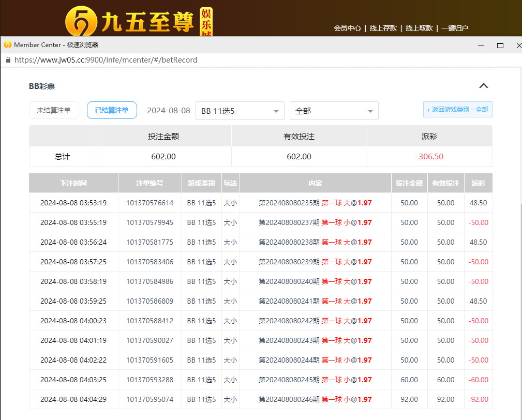Click the lock icon in the address bar
This screenshot has width=522, height=420.
(8, 60)
